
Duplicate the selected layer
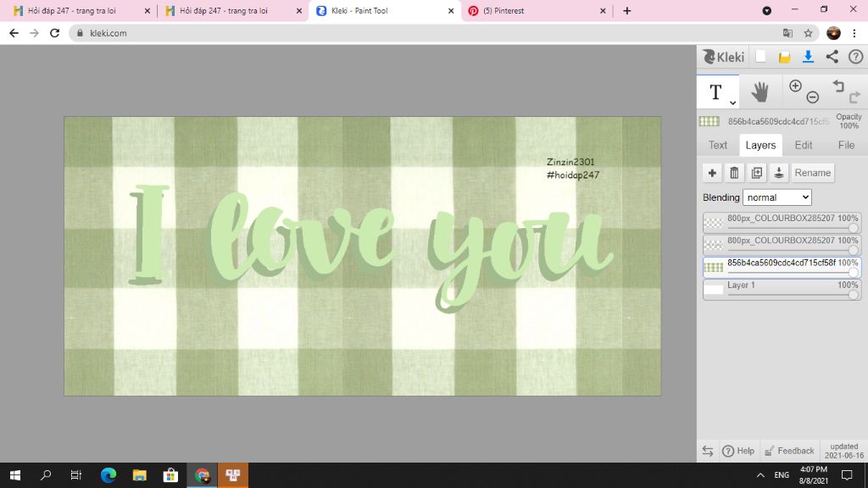pos(757,173)
